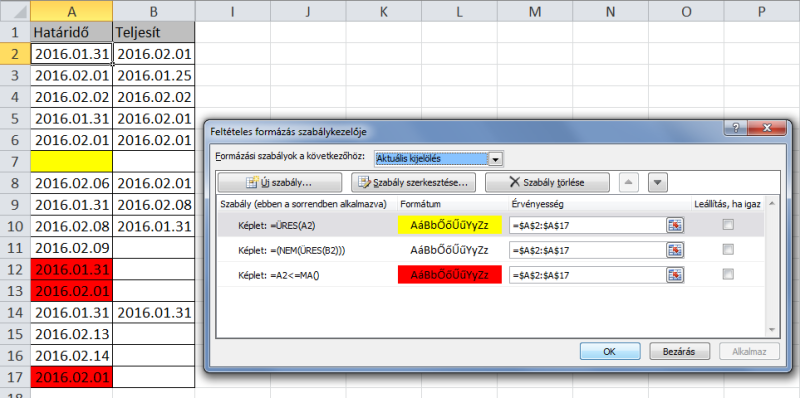
Task: Select column A header
Action: tap(71, 11)
